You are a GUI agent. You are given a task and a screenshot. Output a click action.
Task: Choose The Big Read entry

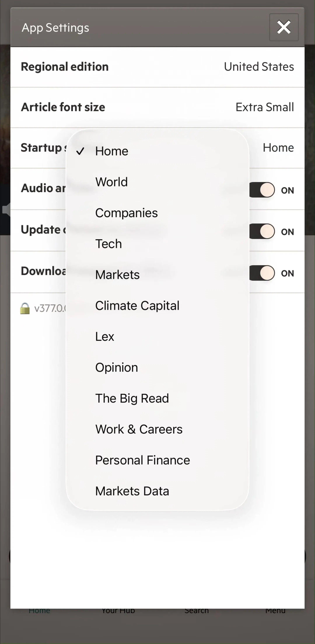point(157,398)
